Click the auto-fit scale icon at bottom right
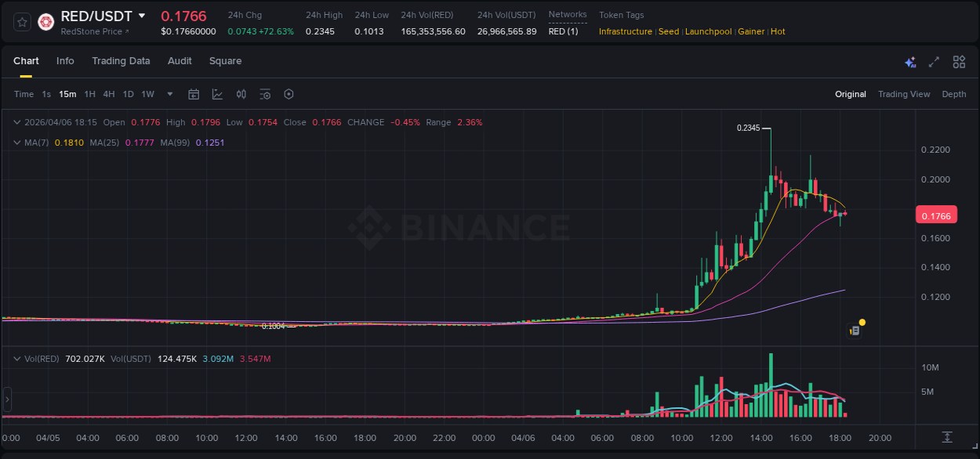 [x=947, y=436]
